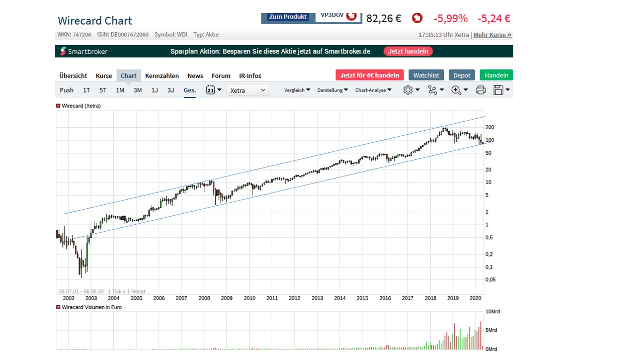The image size is (644, 362).
Task: Click the Wirecard Chart heading
Action: point(95,21)
